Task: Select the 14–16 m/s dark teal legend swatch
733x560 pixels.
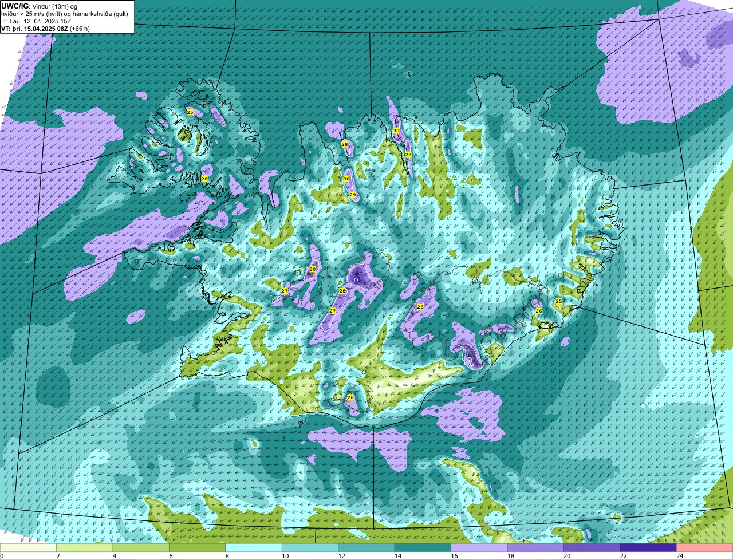Action: pos(423,548)
